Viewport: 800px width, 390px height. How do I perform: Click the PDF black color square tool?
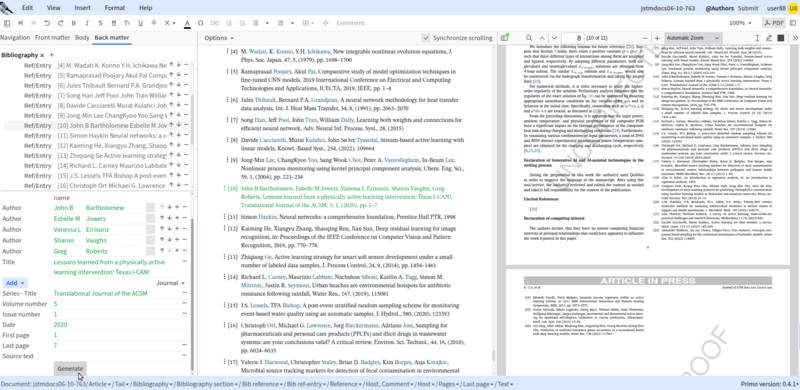point(781,38)
